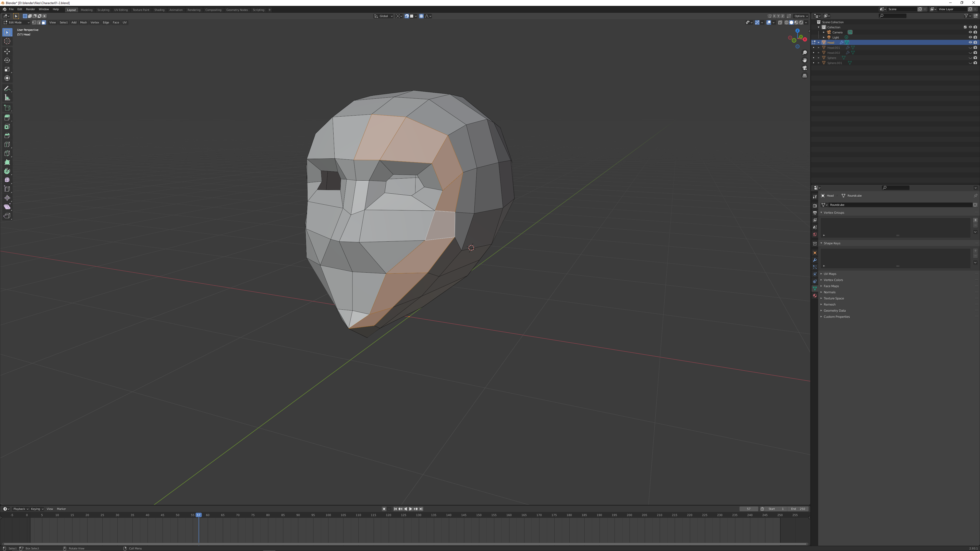Click the pan view hand icon
980x551 pixels.
[805, 60]
